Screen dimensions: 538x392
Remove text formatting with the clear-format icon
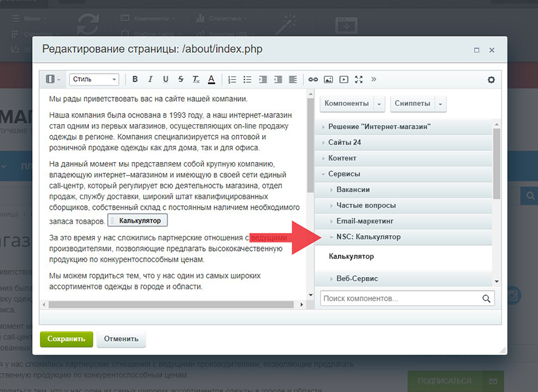[195, 80]
